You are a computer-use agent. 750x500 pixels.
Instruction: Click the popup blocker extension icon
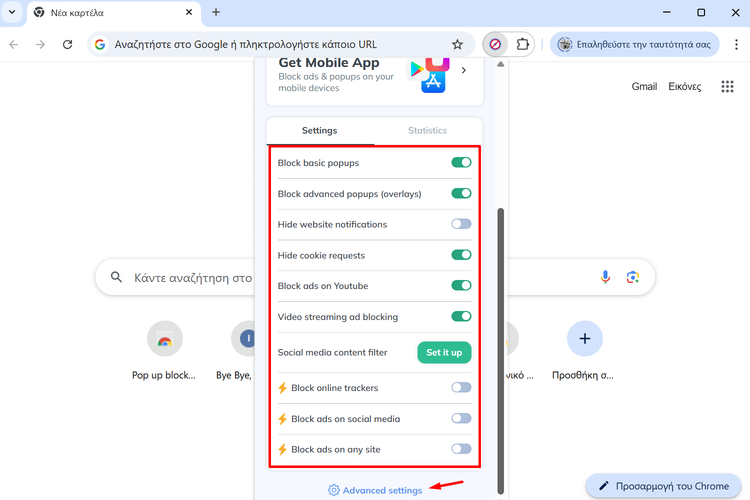point(495,45)
